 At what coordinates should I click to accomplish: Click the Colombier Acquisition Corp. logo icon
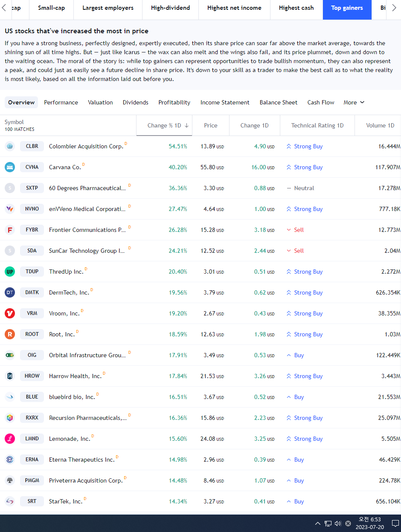coord(10,146)
